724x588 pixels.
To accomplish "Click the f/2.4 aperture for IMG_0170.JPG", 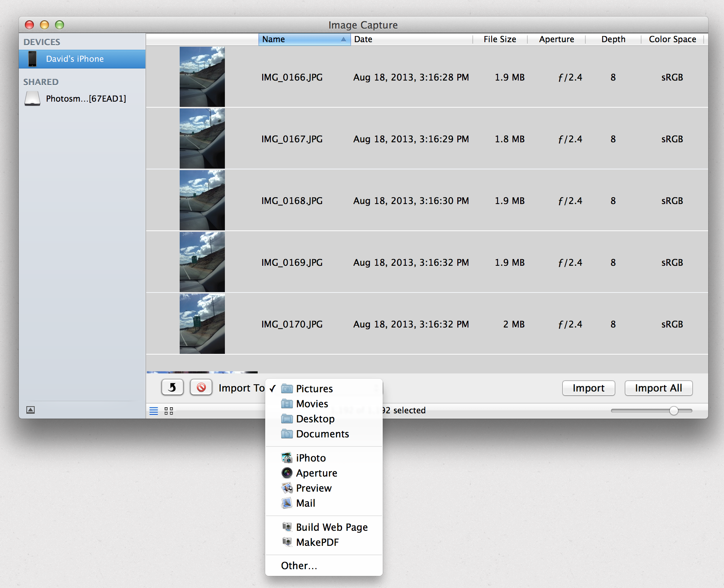I will 570,324.
